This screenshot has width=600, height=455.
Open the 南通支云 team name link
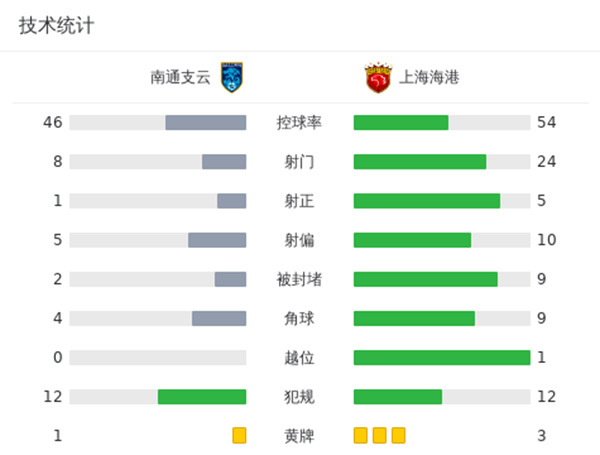pos(180,78)
